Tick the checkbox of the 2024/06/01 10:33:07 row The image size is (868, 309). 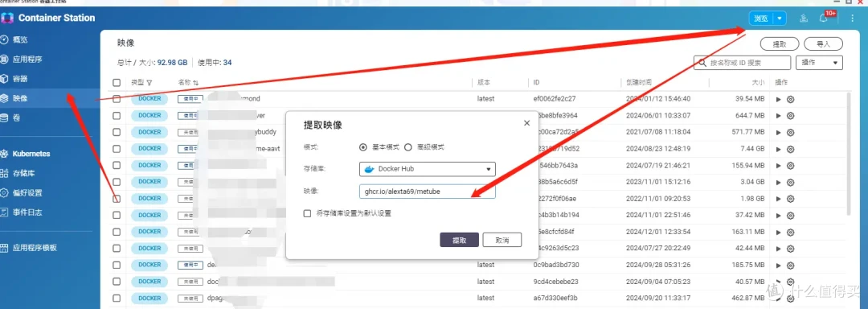[x=117, y=116]
